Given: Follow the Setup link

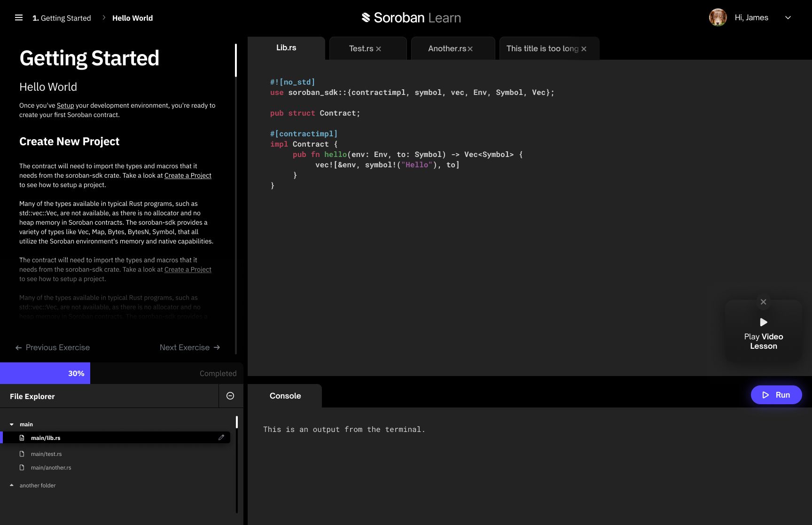Looking at the screenshot, I should point(65,105).
